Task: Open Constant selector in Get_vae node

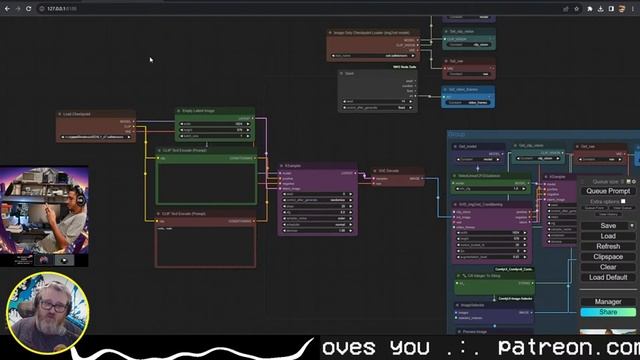Action: (x=601, y=159)
